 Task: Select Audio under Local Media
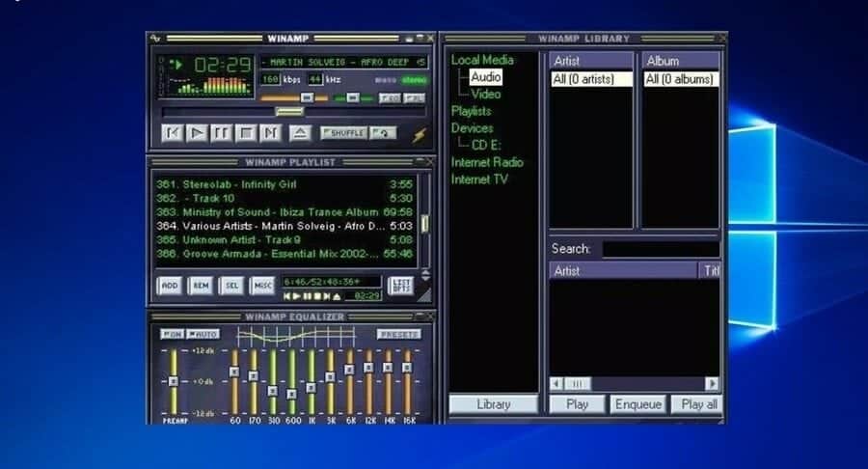click(486, 77)
